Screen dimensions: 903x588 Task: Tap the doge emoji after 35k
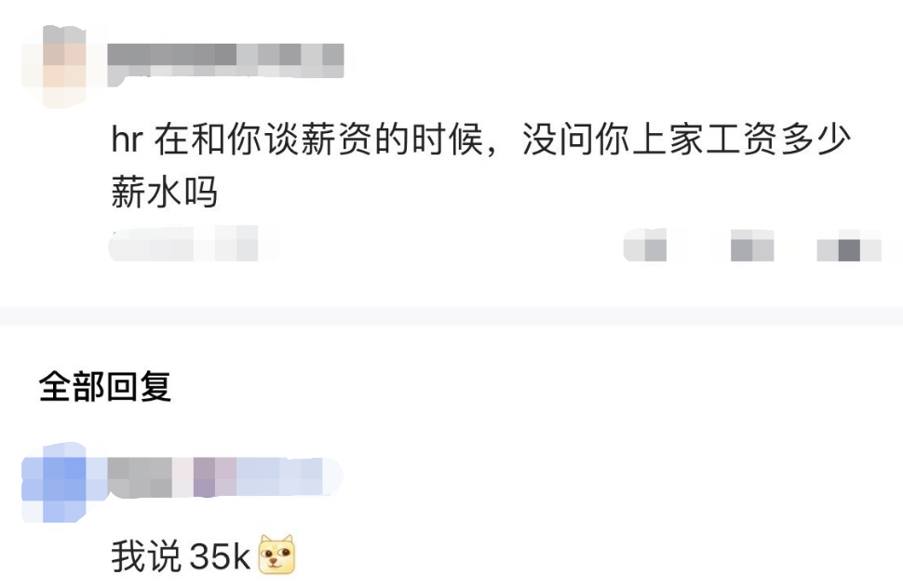tap(276, 555)
